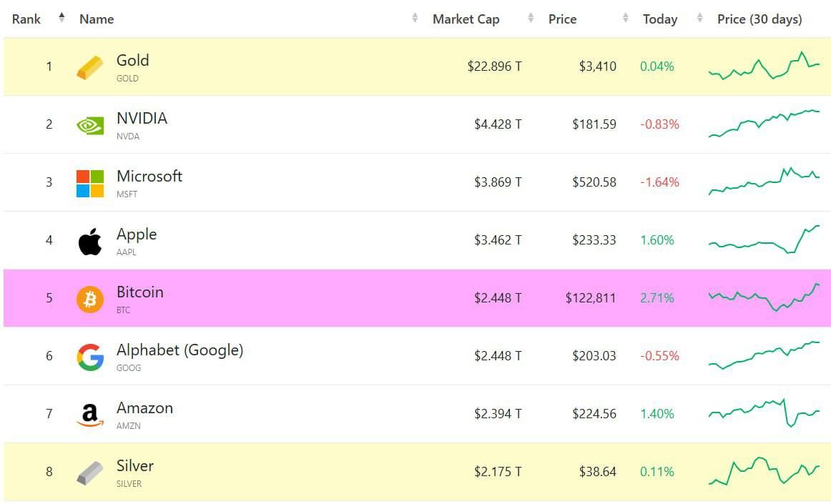Image resolution: width=831 pixels, height=504 pixels.
Task: Click Silver today change 0.11%
Action: tap(657, 472)
